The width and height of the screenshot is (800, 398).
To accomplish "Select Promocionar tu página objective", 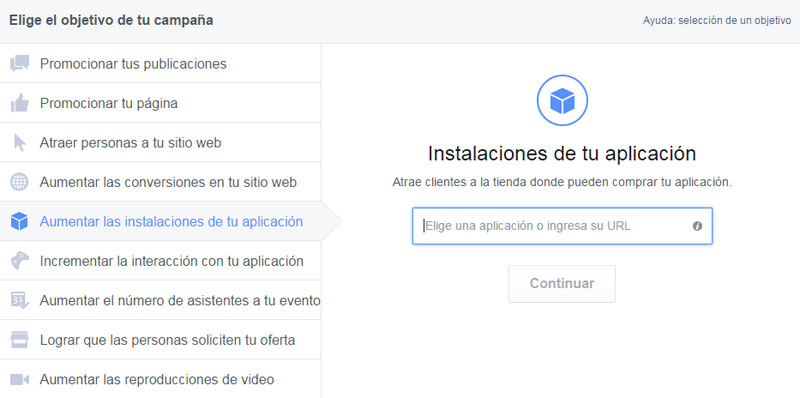I will coord(160,103).
